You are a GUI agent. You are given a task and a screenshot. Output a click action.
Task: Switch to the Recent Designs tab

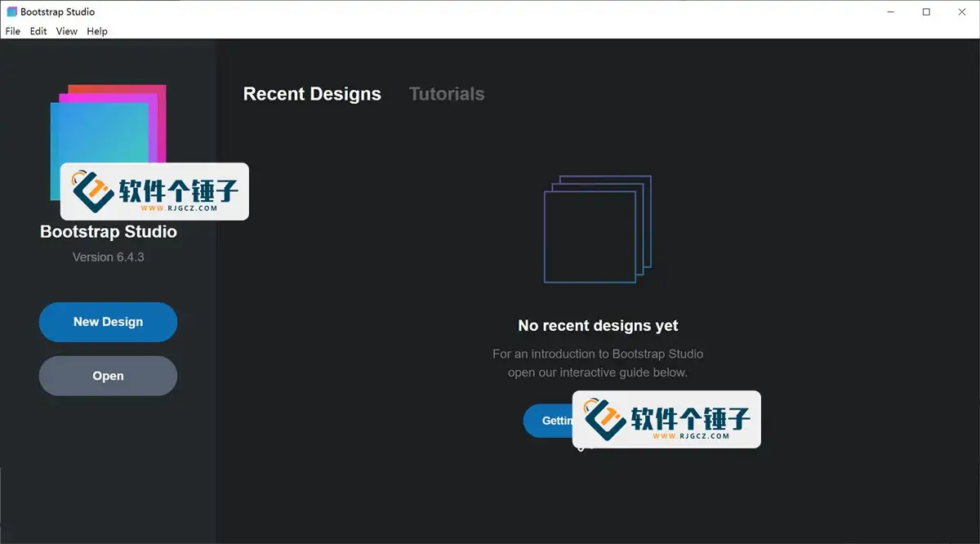(x=312, y=94)
